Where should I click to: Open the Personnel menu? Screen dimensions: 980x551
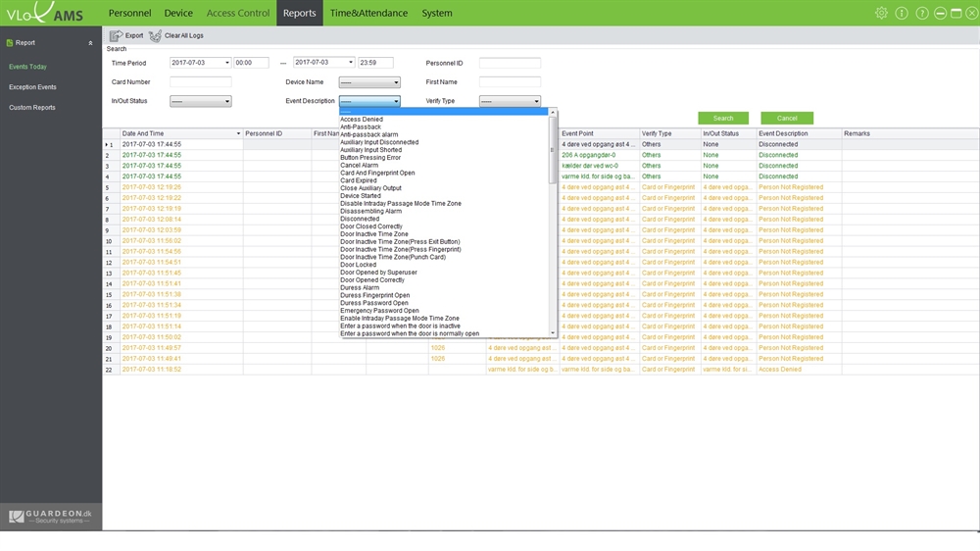coord(129,13)
